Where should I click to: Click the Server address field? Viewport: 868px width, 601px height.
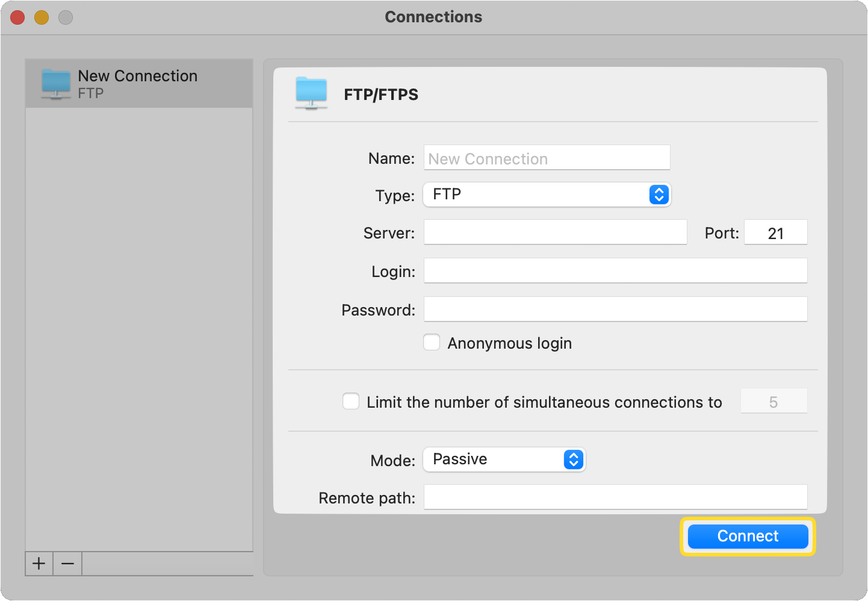[x=554, y=232]
